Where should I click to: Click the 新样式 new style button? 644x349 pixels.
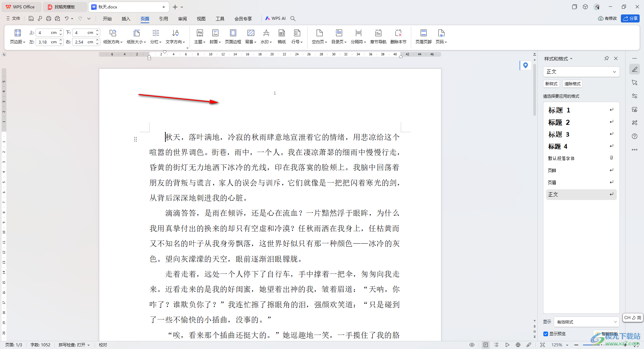pyautogui.click(x=551, y=84)
